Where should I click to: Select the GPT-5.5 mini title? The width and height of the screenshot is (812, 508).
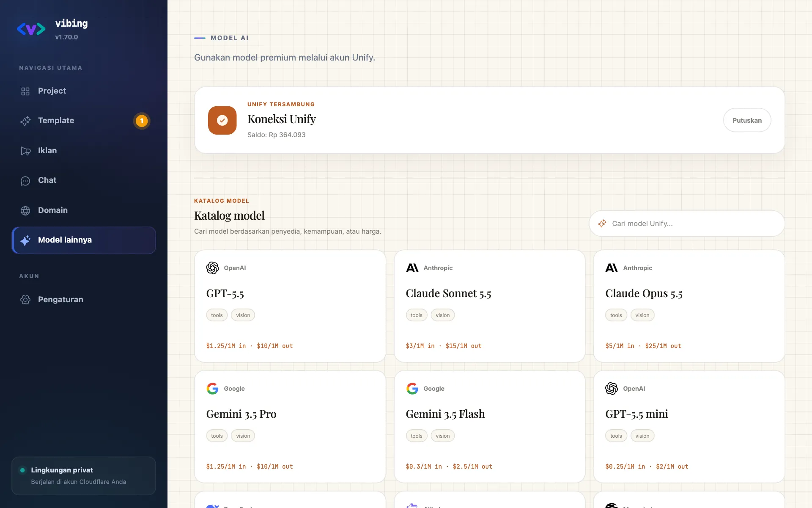(636, 414)
